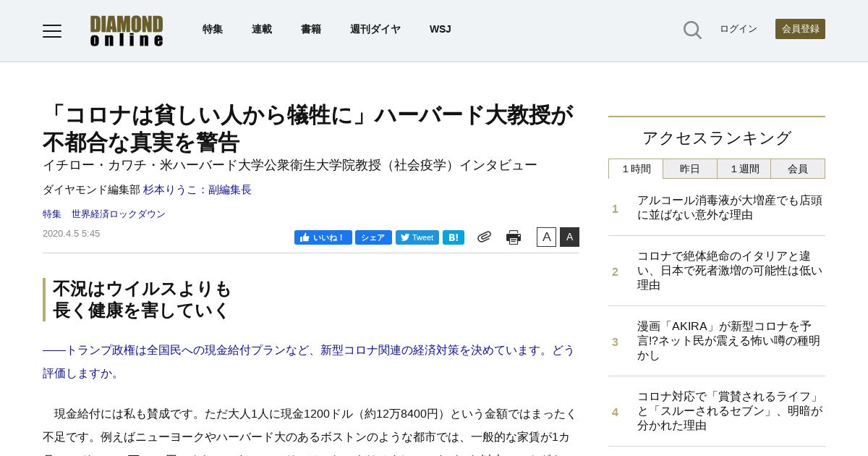
Task: Open ranking 1 アルコール消毒液 article
Action: (x=730, y=208)
